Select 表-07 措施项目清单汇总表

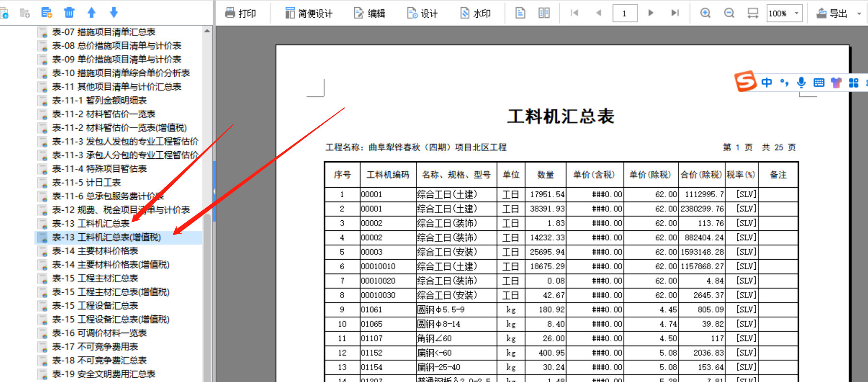(104, 32)
